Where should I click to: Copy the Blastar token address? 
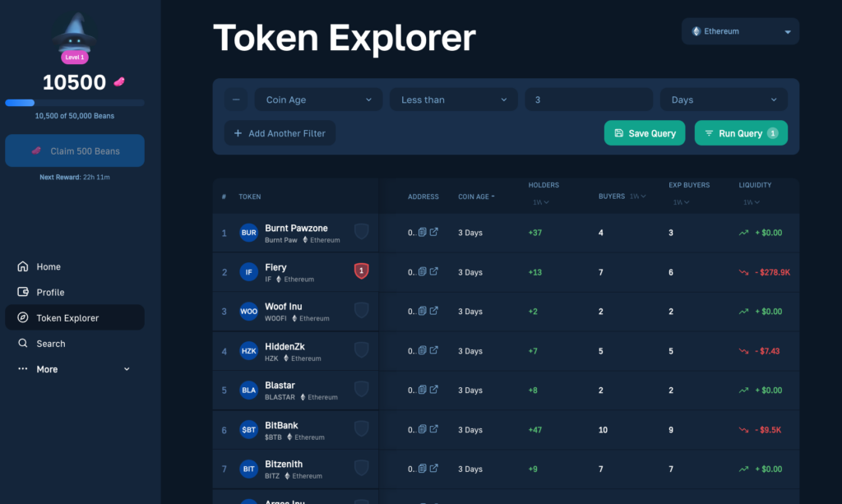[x=423, y=390]
